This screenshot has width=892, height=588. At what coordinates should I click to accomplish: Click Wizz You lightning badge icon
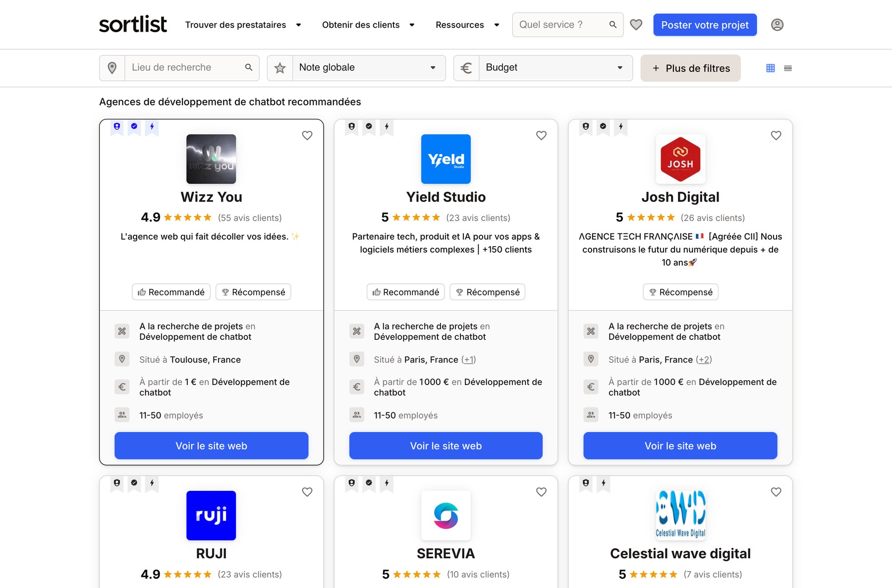pyautogui.click(x=152, y=127)
